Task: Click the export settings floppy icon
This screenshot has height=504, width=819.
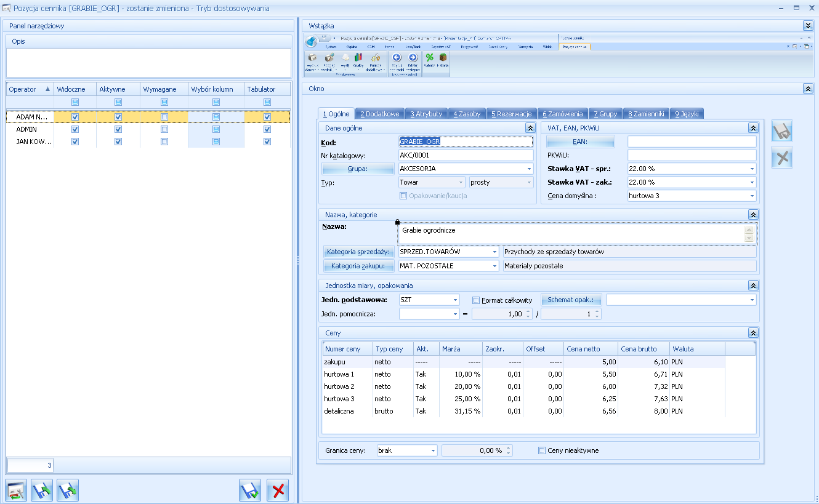Action: [x=68, y=490]
